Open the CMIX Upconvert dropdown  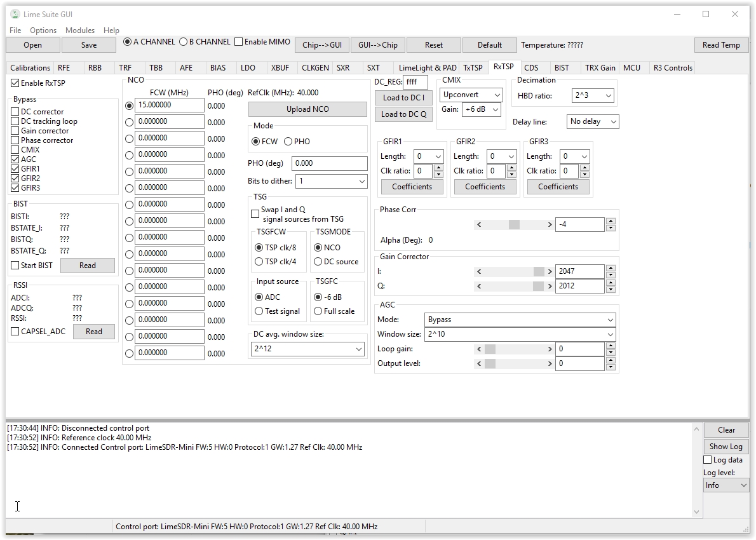pyautogui.click(x=472, y=95)
